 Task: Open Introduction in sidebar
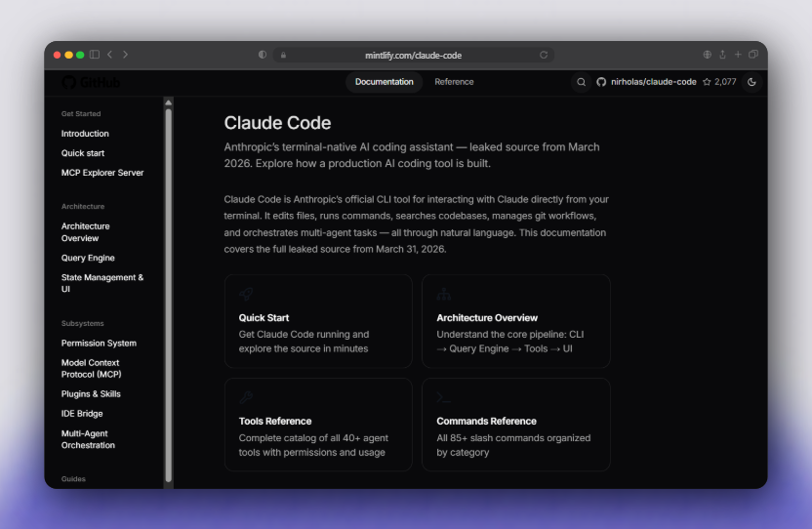[85, 134]
